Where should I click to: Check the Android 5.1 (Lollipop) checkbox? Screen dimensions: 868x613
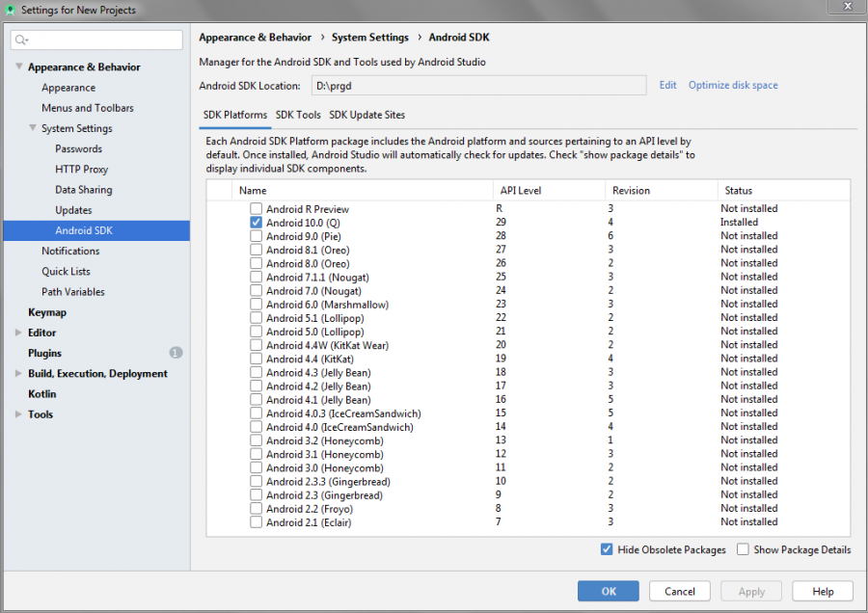tap(256, 317)
